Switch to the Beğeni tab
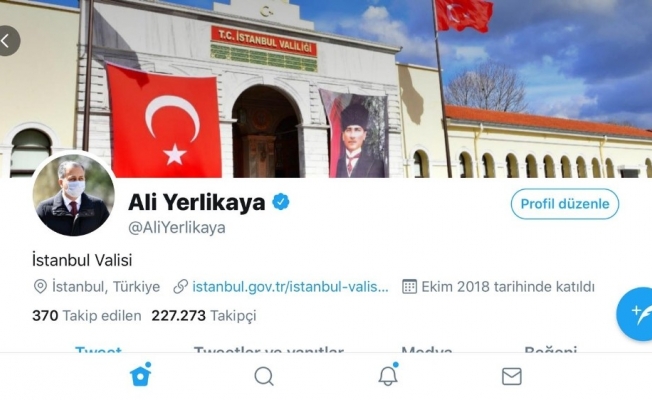The height and width of the screenshot is (400, 652). tap(551, 348)
